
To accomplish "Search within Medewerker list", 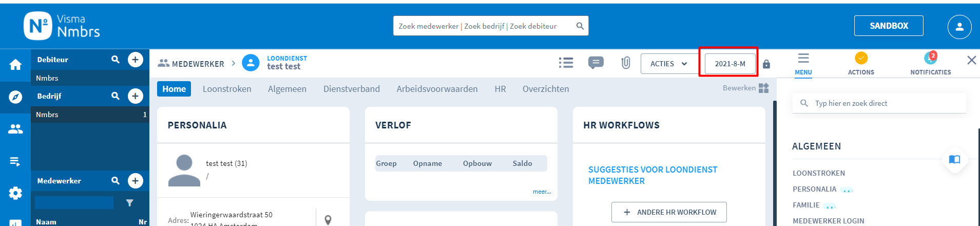I will [x=116, y=181].
